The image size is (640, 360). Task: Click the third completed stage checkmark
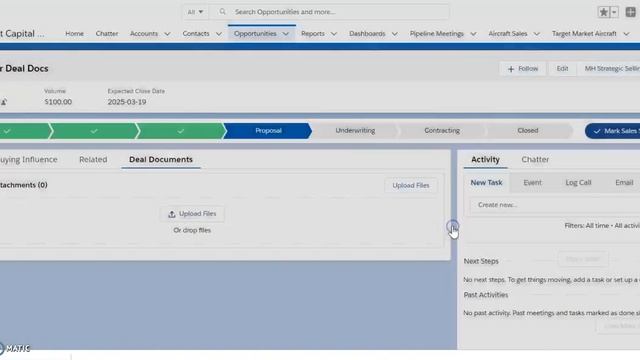click(x=180, y=131)
